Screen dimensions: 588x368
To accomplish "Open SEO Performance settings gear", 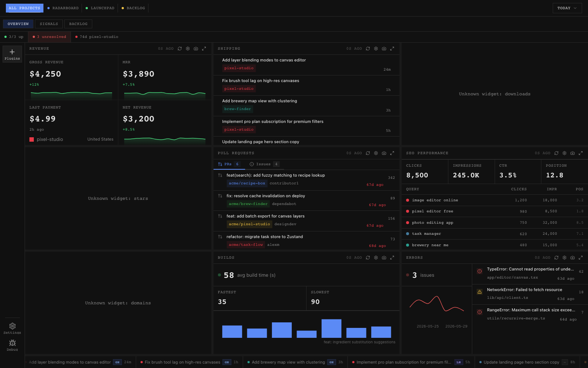I will tap(564, 153).
